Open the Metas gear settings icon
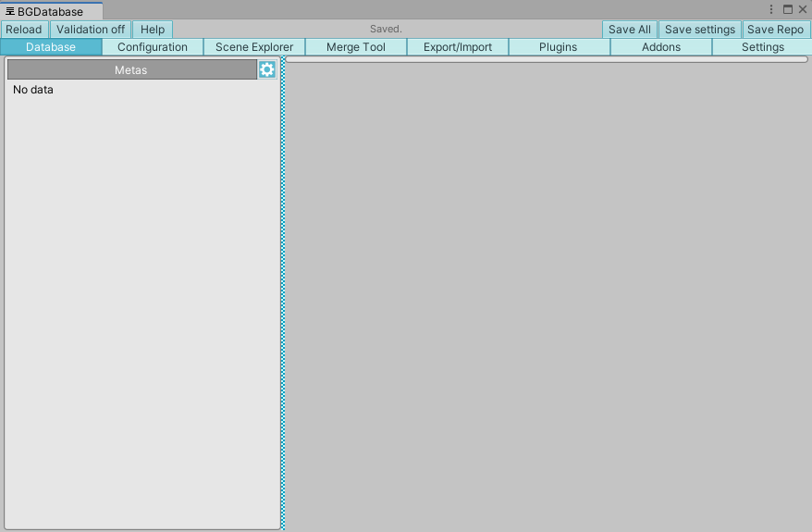The height and width of the screenshot is (532, 812). [x=266, y=69]
